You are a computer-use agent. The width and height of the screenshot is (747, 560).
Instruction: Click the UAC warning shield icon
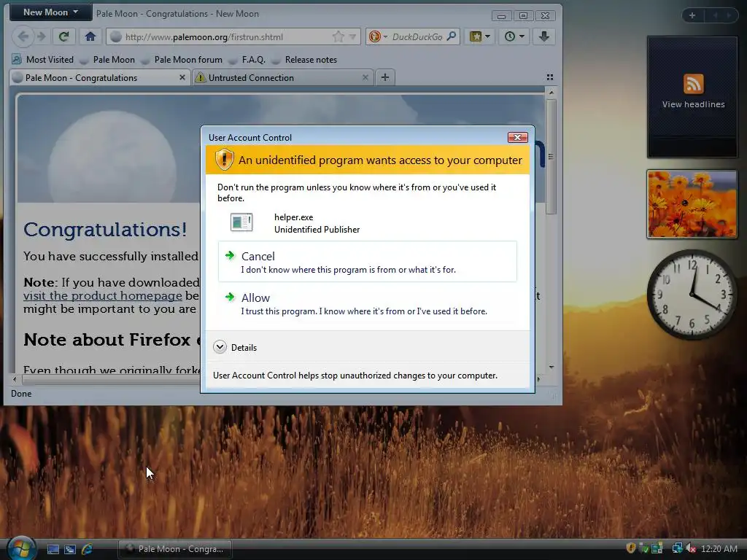224,159
